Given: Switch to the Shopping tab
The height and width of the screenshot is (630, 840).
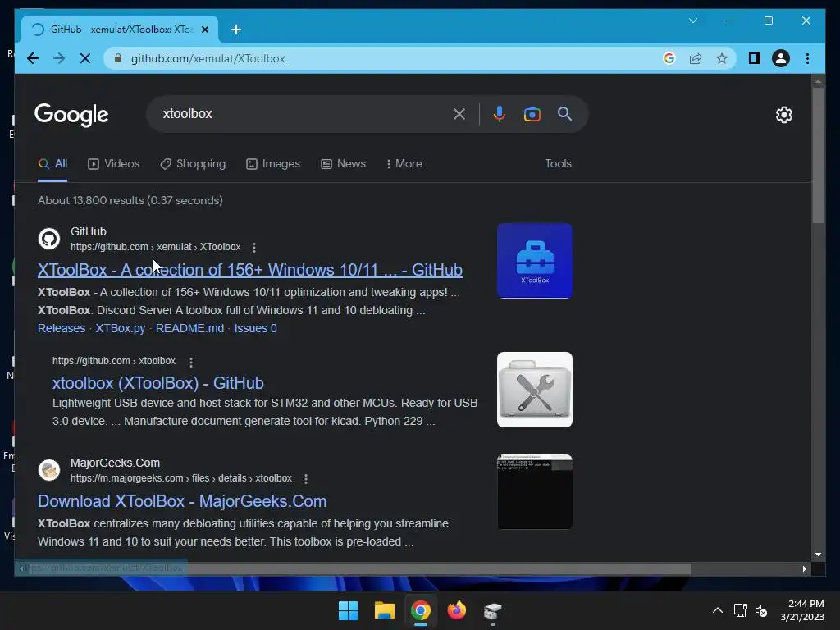Looking at the screenshot, I should click(x=193, y=164).
